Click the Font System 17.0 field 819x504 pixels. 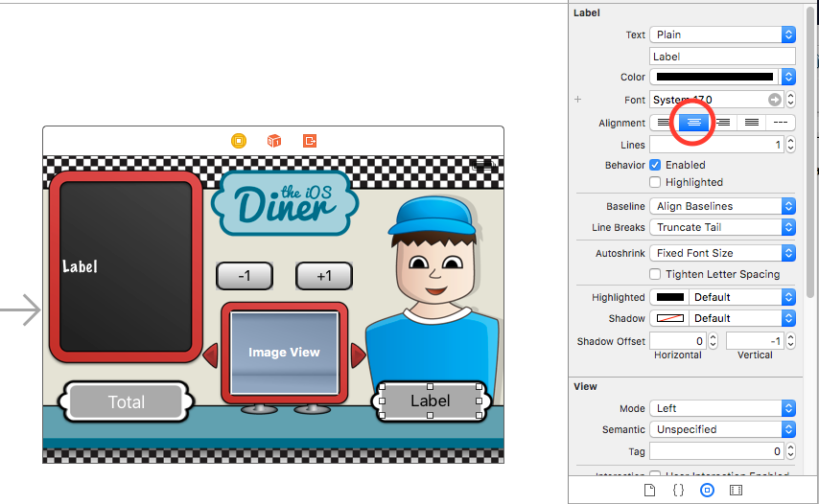[715, 99]
